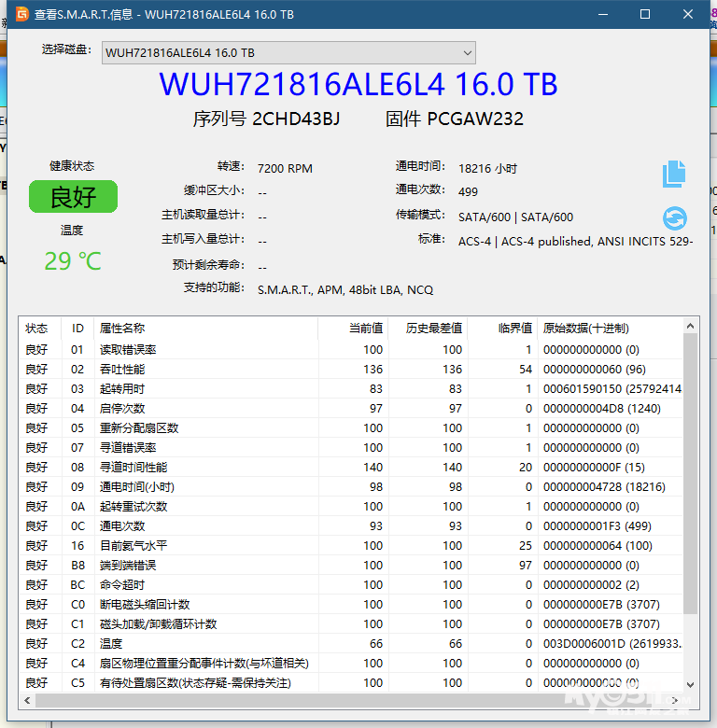Screen dimensions: 717x728
Task: Click the vertical scrollbar up arrow
Action: click(690, 326)
